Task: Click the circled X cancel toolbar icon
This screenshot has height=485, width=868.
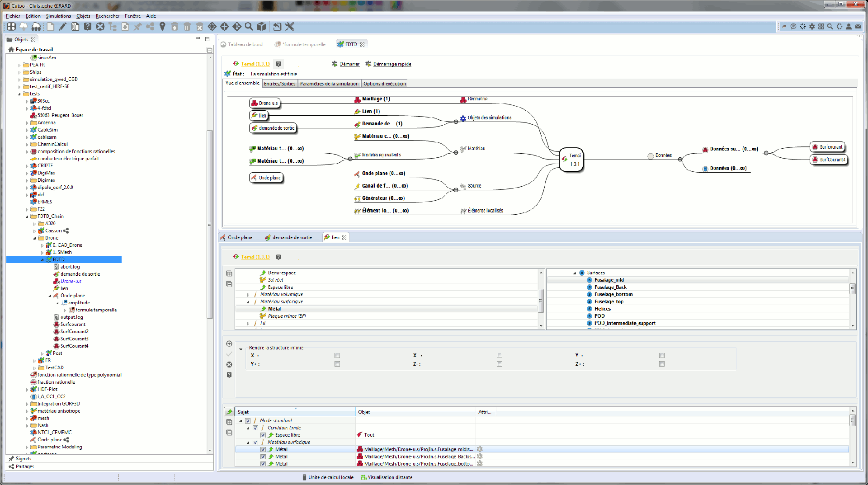Action: click(x=100, y=27)
